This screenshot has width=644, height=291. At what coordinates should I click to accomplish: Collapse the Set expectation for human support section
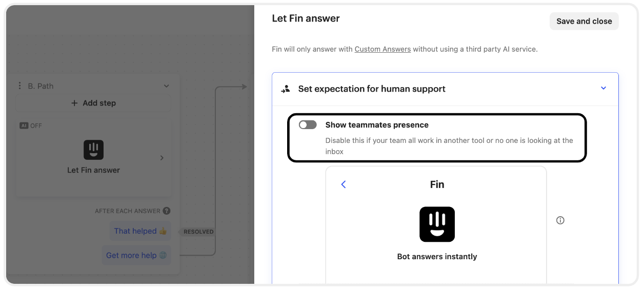(x=603, y=88)
